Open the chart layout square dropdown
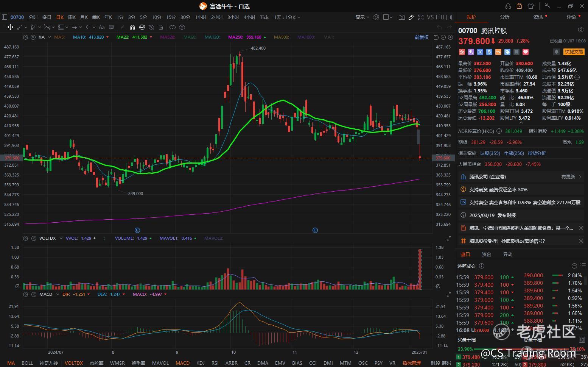The height and width of the screenshot is (367, 588). pyautogui.click(x=388, y=17)
